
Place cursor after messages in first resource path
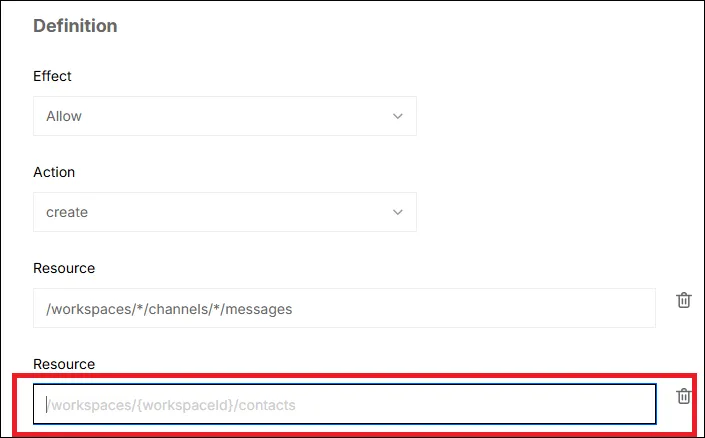pyautogui.click(x=293, y=309)
